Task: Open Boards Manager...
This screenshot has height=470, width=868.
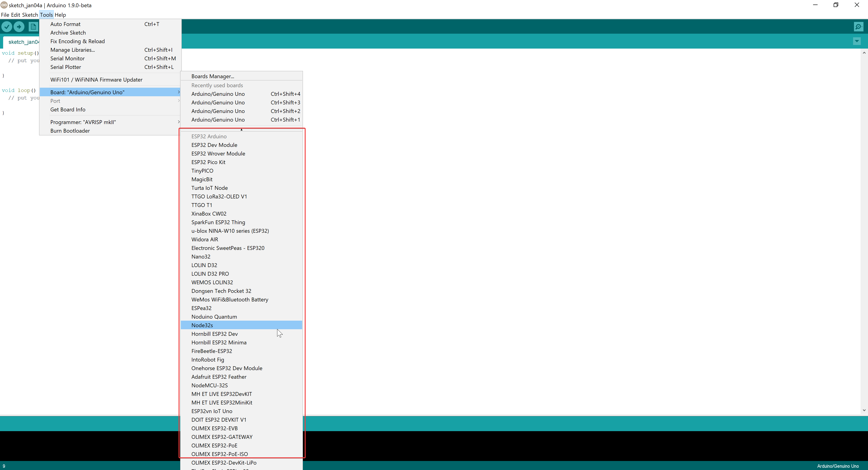Action: (241, 76)
